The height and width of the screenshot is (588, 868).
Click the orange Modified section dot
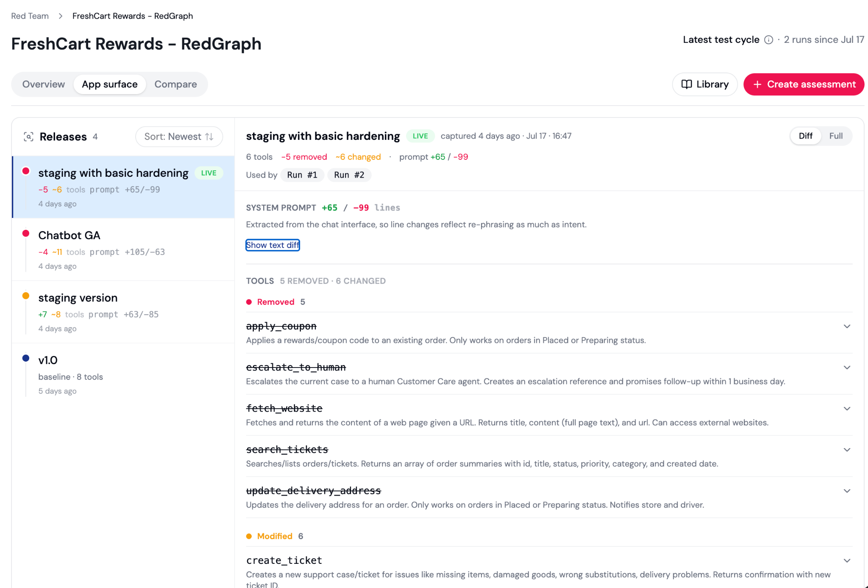pyautogui.click(x=249, y=536)
